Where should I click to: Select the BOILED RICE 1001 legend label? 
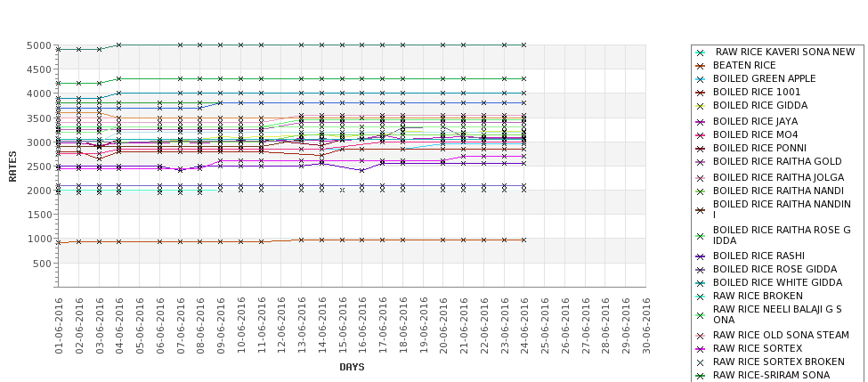[x=756, y=92]
